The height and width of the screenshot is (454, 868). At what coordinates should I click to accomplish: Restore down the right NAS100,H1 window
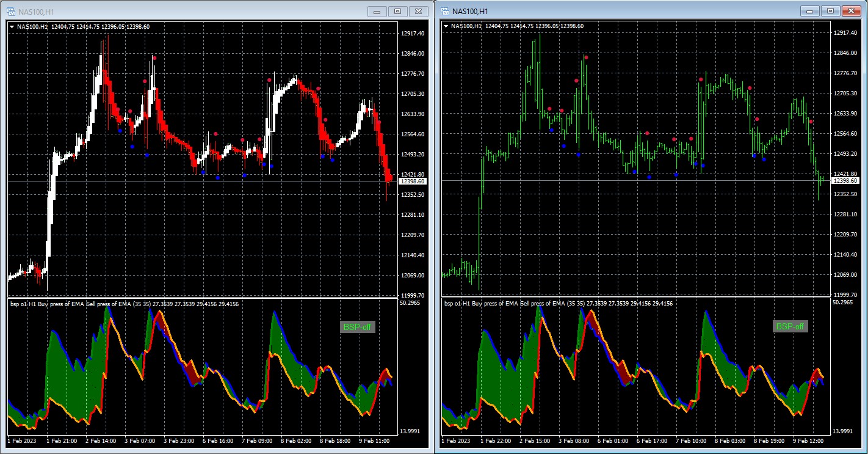(830, 11)
